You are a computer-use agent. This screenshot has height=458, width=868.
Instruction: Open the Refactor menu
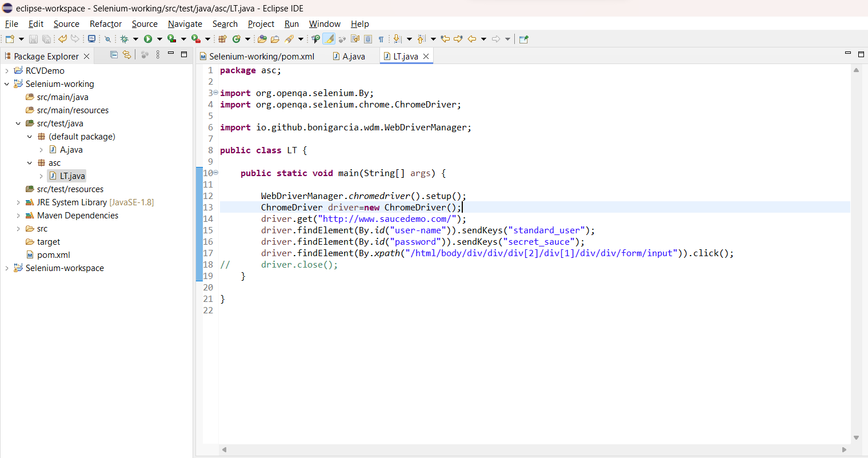click(105, 24)
